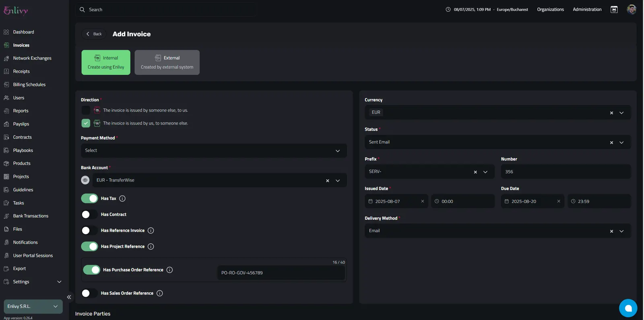Toggle the Has Tax switch off

[x=89, y=198]
